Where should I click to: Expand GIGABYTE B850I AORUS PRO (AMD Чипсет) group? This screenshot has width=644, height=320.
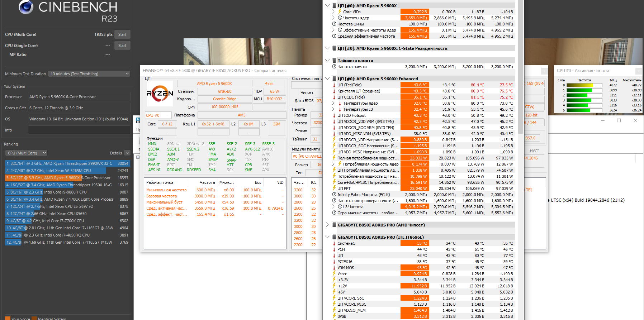point(327,225)
